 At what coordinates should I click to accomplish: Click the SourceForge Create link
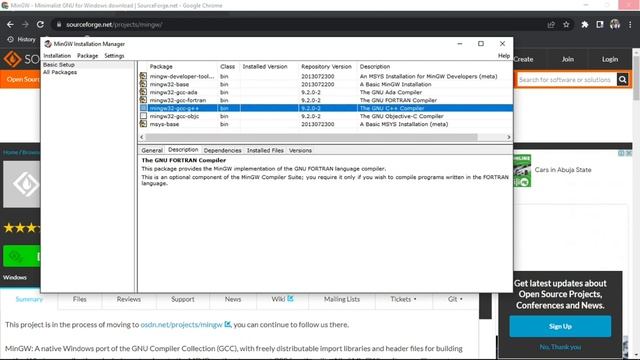pyautogui.click(x=523, y=59)
